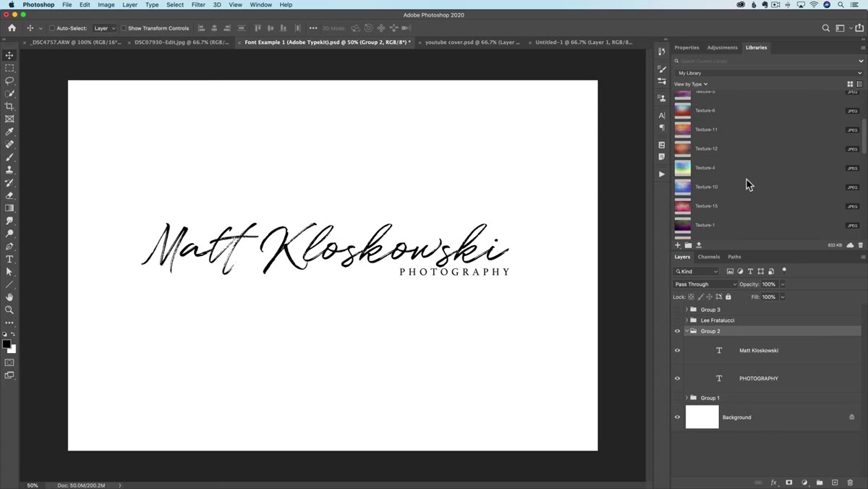
Task: Select the Rectangular Marquee tool
Action: tap(9, 68)
